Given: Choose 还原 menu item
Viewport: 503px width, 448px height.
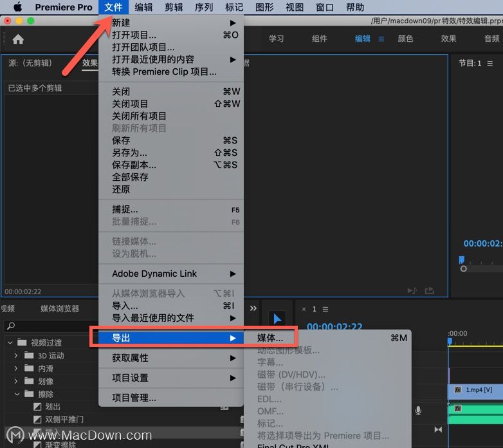Looking at the screenshot, I should click(171, 189).
